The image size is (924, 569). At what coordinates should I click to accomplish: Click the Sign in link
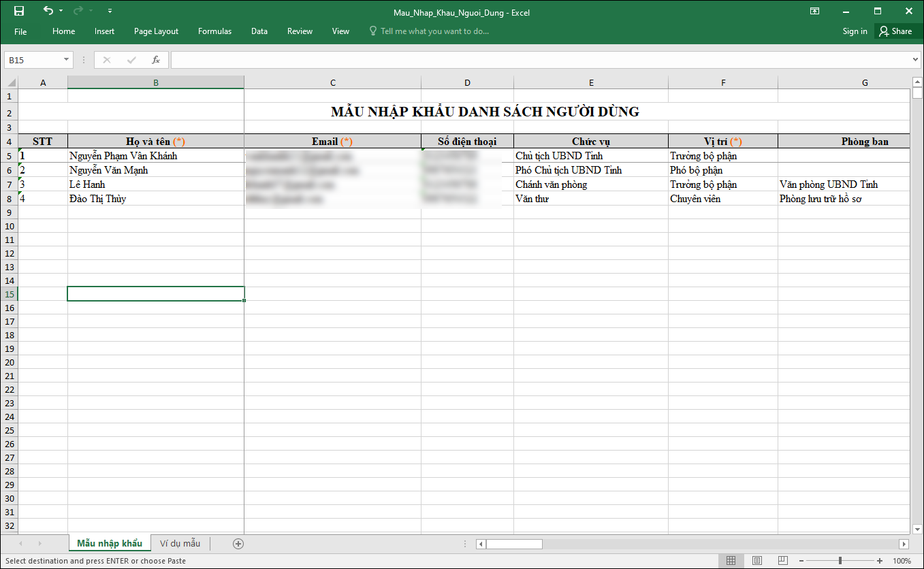(x=855, y=31)
